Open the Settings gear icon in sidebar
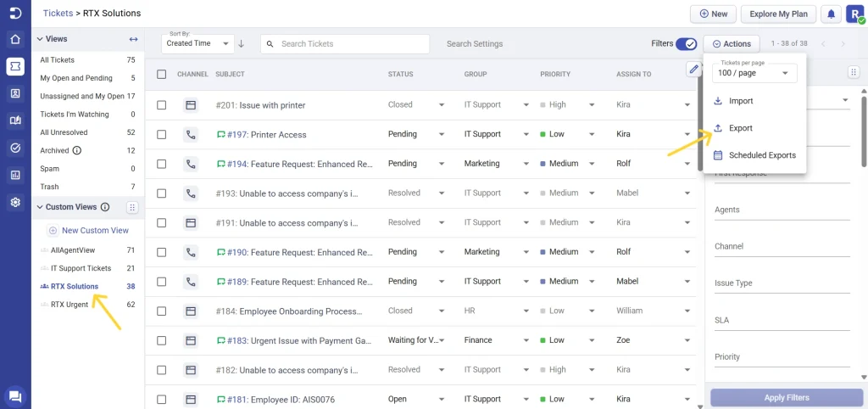 click(x=15, y=202)
